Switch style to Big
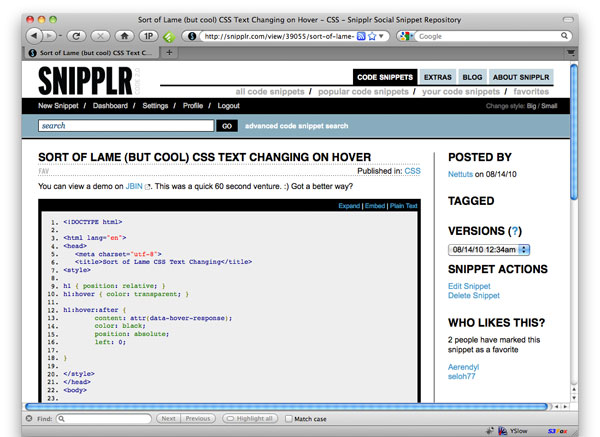The height and width of the screenshot is (437, 600). [x=532, y=106]
